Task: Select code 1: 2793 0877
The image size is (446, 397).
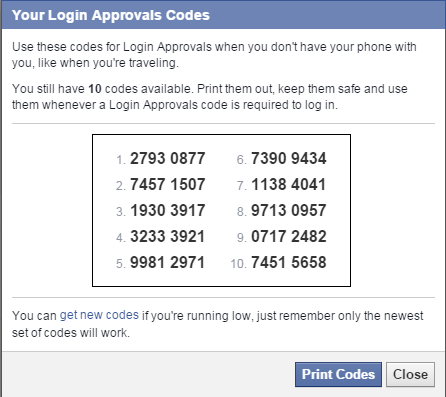Action: 167,158
